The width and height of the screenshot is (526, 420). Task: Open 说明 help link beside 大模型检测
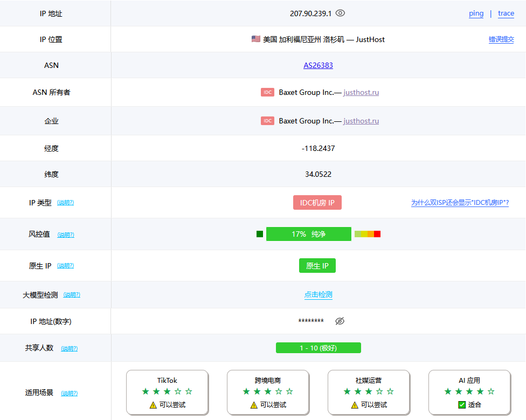72,295
